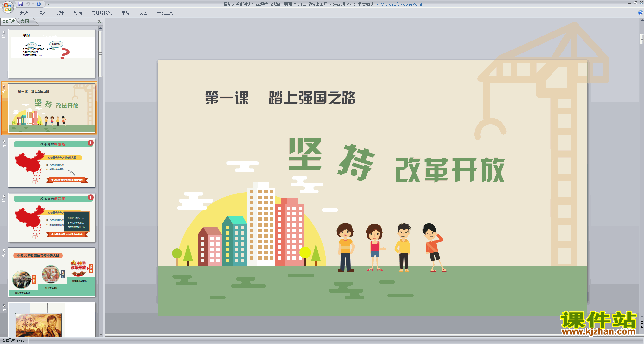Image resolution: width=644 pixels, height=344 pixels.
Task: Select slide 1 thumbnail with 歌词
Action: click(52, 53)
